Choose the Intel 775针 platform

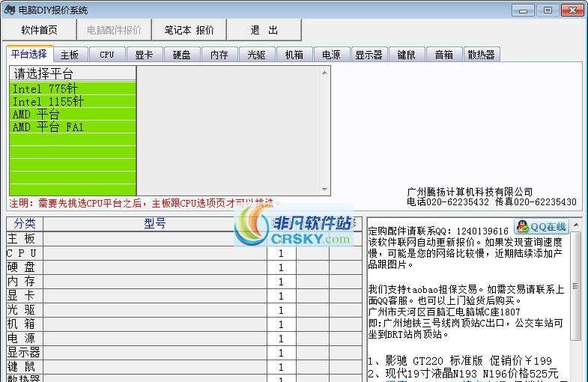pyautogui.click(x=73, y=89)
